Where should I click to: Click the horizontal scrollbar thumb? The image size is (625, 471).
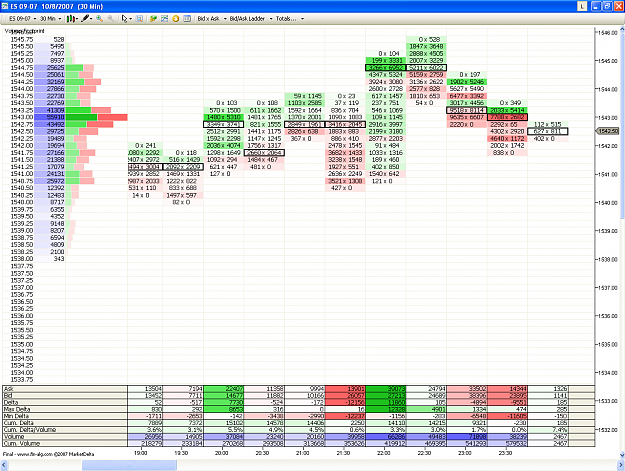click(129, 465)
